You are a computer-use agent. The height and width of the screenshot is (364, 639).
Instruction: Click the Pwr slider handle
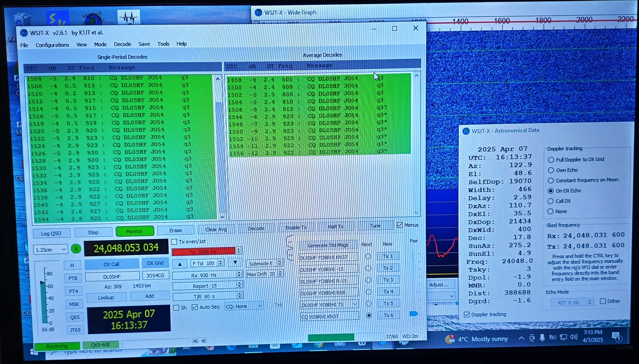tap(414, 313)
